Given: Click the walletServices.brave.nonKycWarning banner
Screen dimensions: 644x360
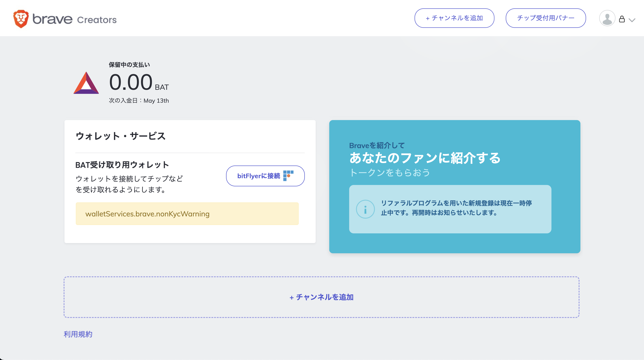Looking at the screenshot, I should (x=187, y=214).
